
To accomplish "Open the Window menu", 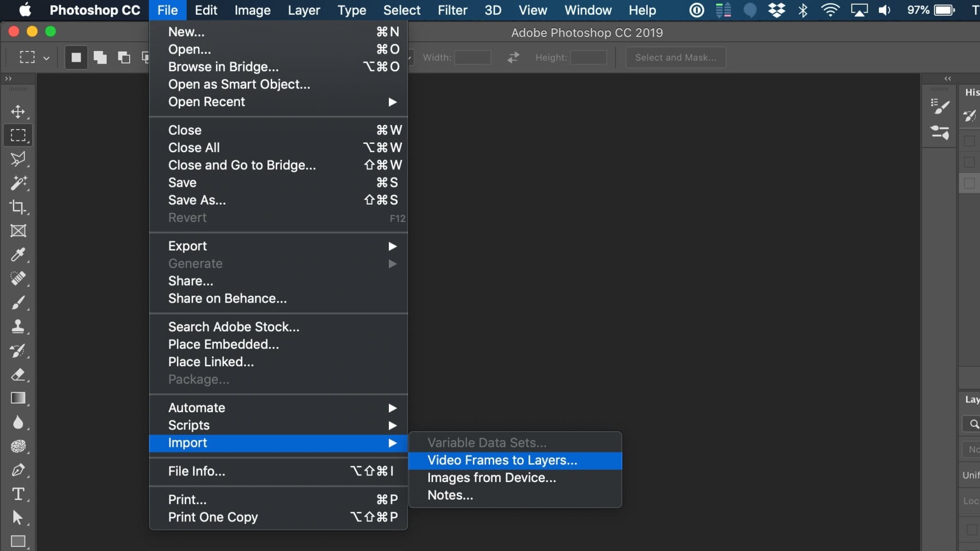I will [x=587, y=10].
